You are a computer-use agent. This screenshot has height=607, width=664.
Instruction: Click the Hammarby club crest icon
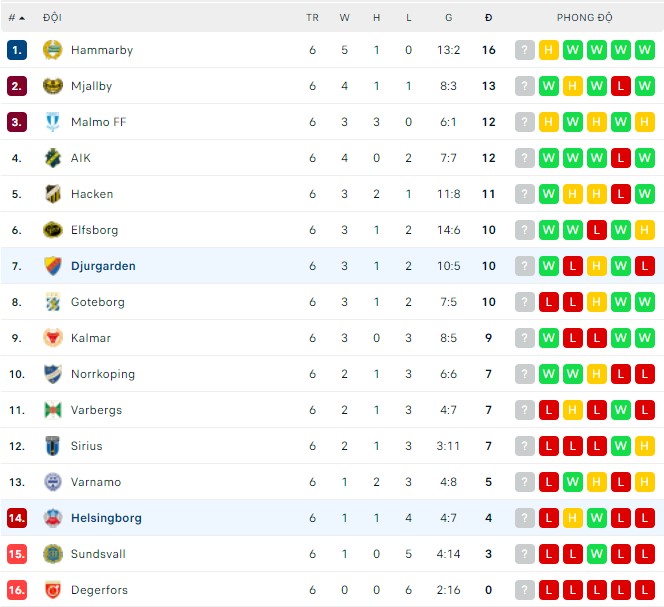tap(53, 50)
